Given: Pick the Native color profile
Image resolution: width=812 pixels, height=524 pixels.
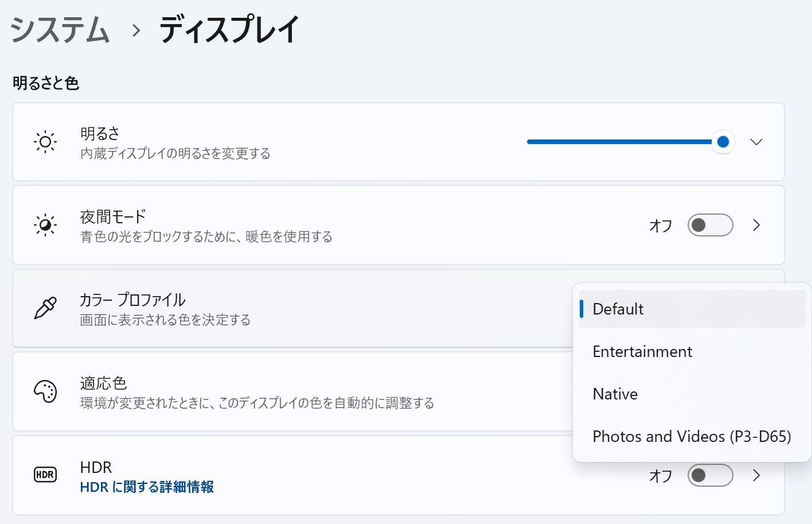Looking at the screenshot, I should point(692,394).
